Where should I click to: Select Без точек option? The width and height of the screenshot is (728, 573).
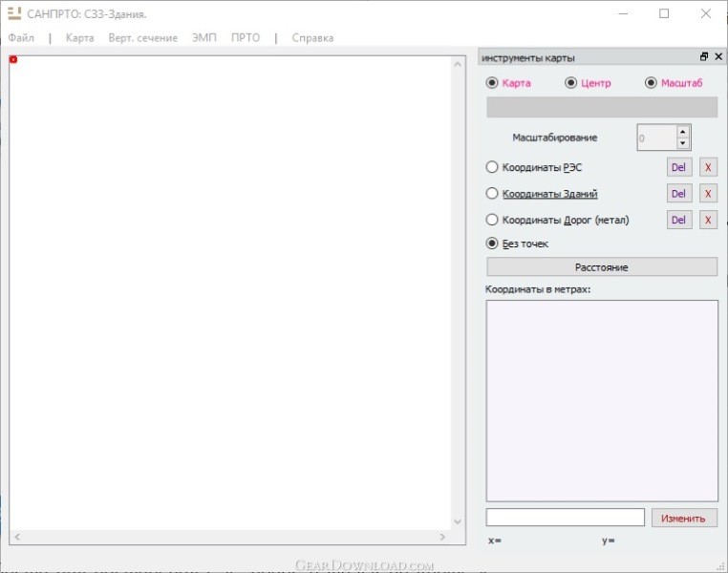click(x=517, y=244)
